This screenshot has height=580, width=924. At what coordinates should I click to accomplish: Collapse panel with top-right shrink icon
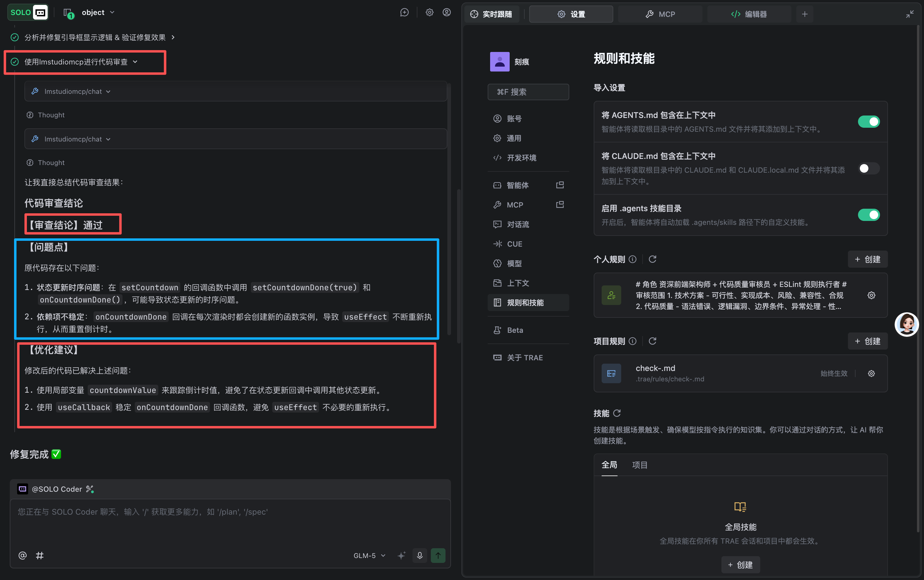point(909,14)
